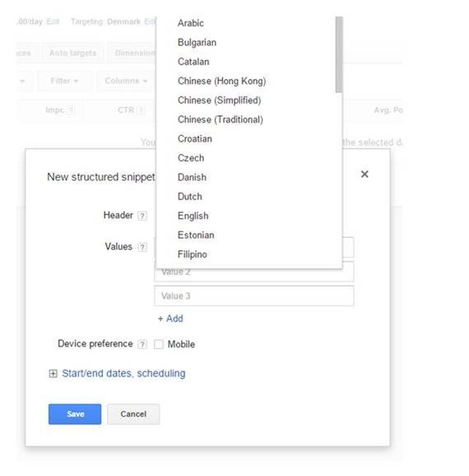Click the Header help question mark icon

pyautogui.click(x=142, y=216)
